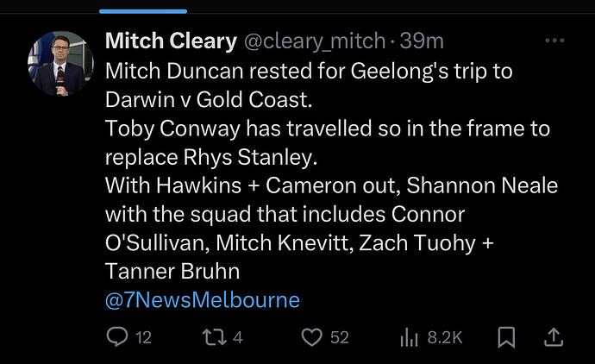Open the tweet via 'Darwin v Gold Coast' text

pyautogui.click(x=209, y=100)
